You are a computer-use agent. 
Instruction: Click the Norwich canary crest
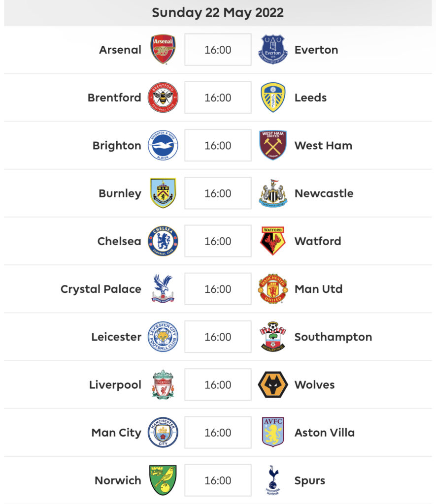(163, 480)
